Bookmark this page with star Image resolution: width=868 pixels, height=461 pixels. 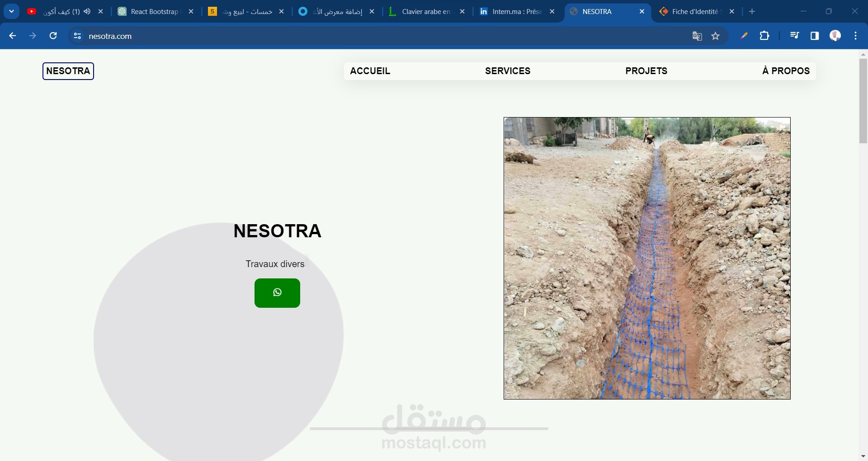pyautogui.click(x=716, y=36)
